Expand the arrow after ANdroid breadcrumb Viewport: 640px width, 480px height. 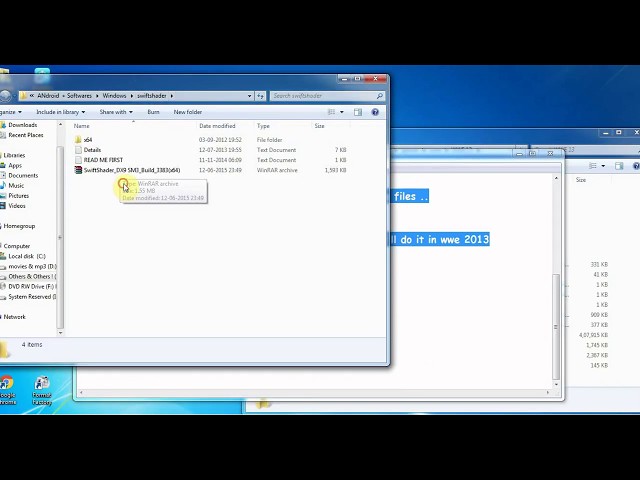[63, 96]
